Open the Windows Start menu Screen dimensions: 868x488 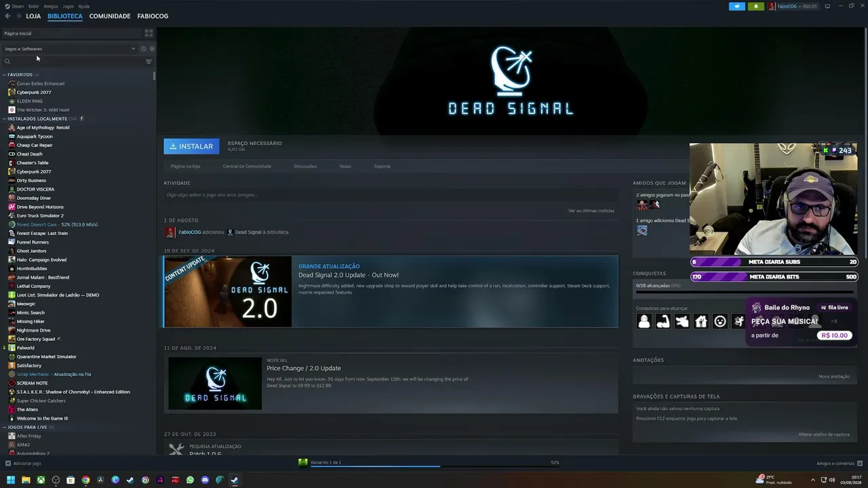pos(11,480)
